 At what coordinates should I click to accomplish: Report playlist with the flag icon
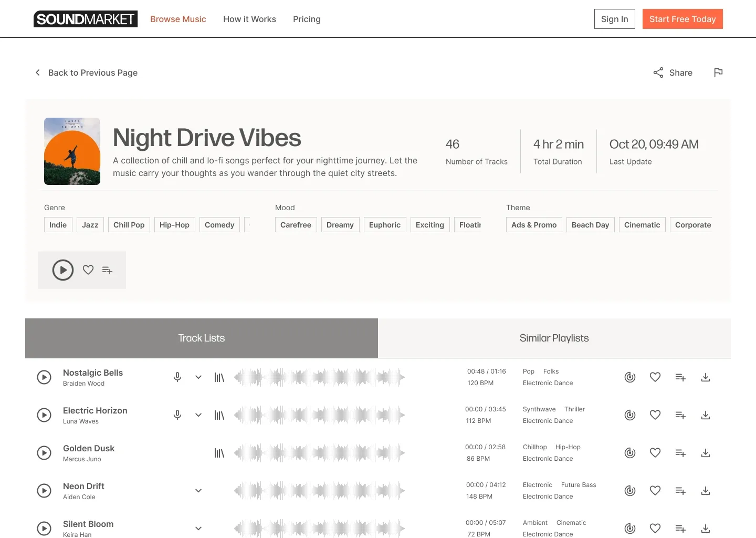(x=718, y=73)
